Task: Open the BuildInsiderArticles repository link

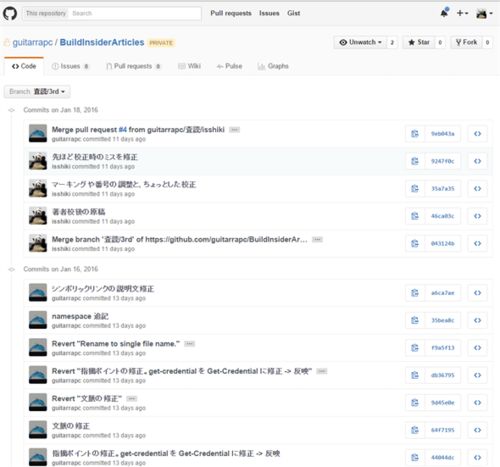Action: (x=102, y=42)
